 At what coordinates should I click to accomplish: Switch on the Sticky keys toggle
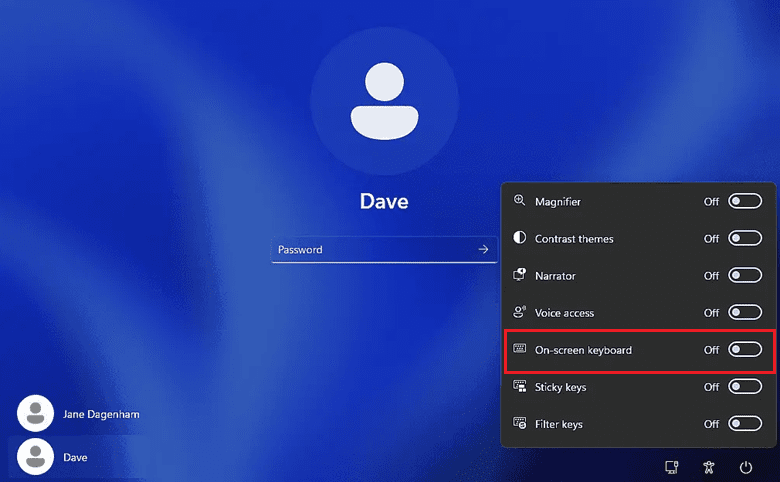[745, 386]
